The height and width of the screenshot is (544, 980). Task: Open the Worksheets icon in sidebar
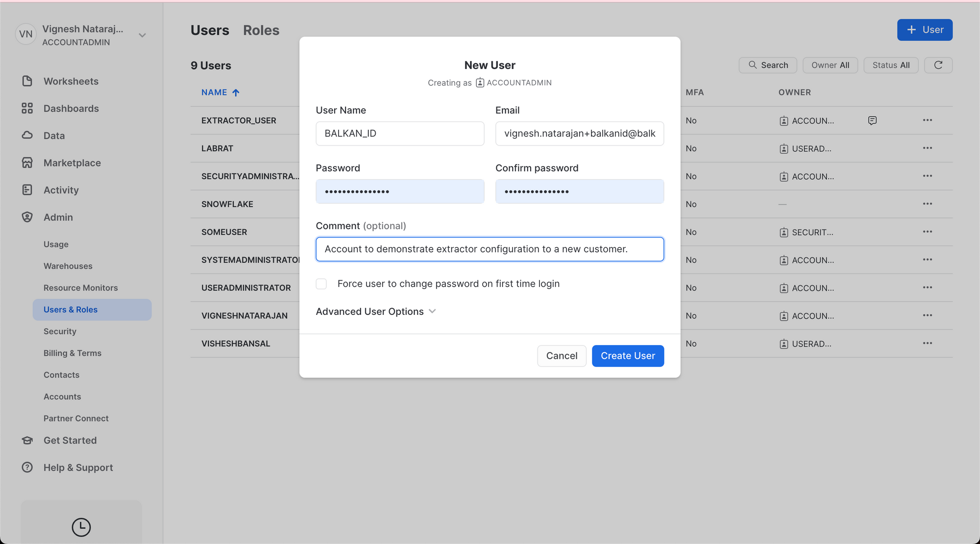(27, 81)
